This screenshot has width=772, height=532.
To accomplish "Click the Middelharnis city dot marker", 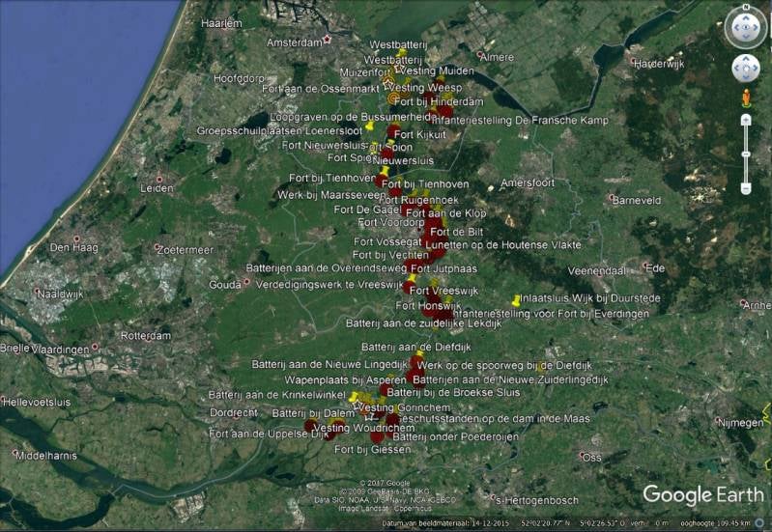I will (x=14, y=452).
